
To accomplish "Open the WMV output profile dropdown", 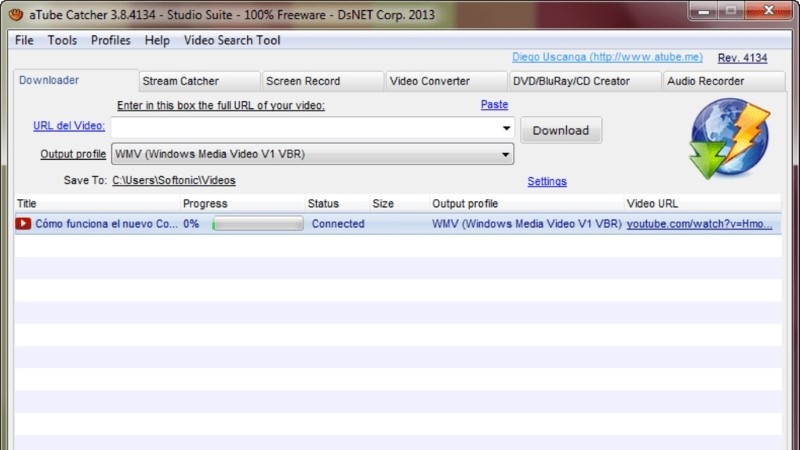I will click(312, 154).
